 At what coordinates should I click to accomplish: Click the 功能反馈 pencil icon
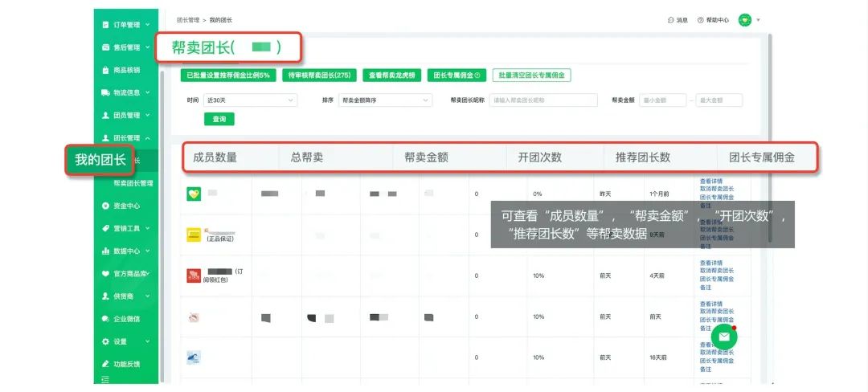click(105, 364)
